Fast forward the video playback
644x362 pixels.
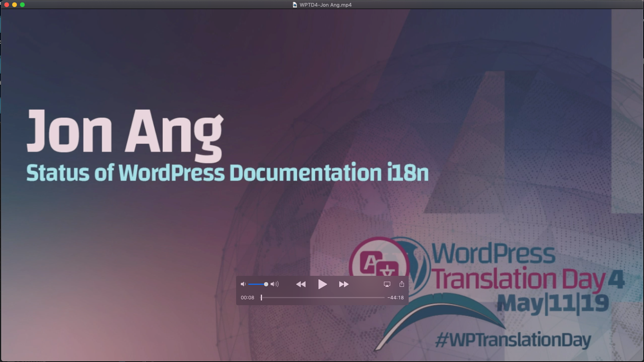(344, 284)
